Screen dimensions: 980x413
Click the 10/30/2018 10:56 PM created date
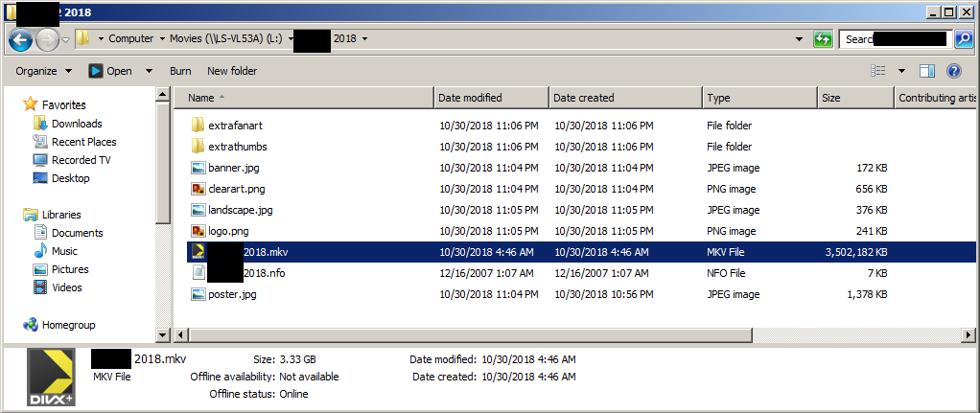pos(604,294)
